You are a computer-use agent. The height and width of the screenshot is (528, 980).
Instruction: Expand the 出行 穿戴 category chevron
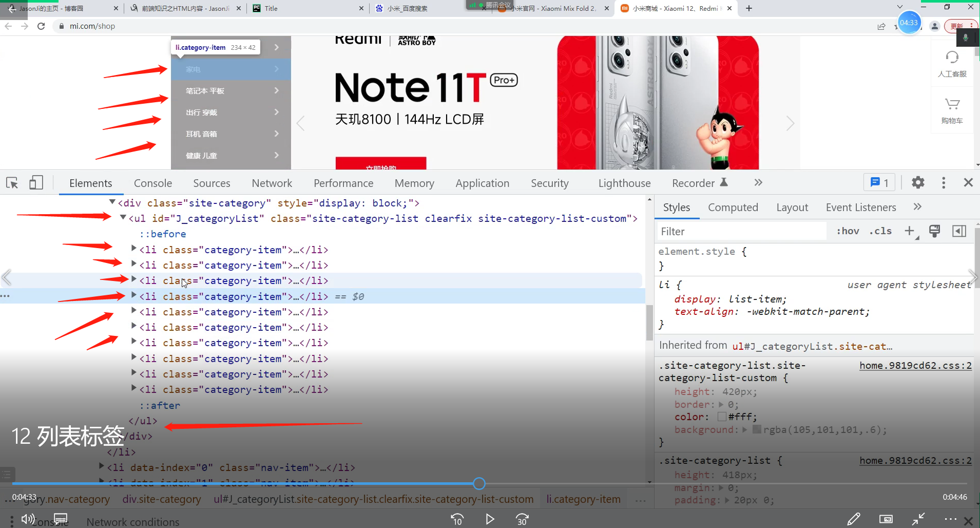277,112
